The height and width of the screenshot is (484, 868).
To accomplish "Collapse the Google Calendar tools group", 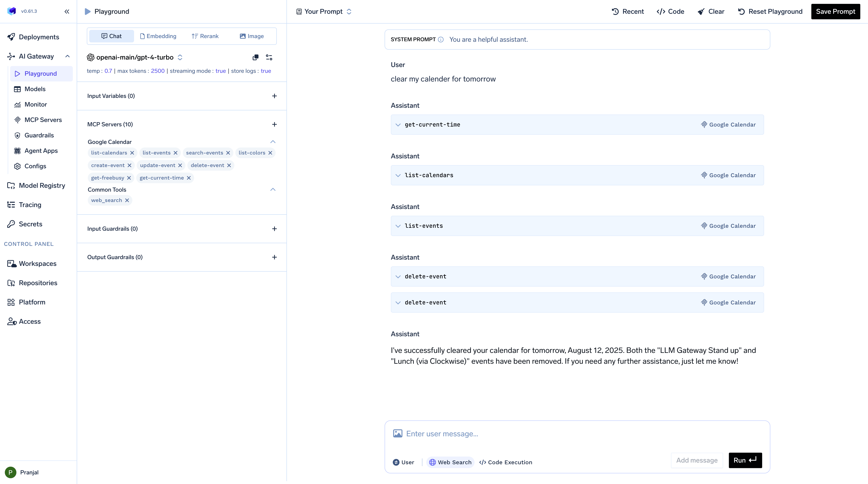I will click(x=273, y=141).
